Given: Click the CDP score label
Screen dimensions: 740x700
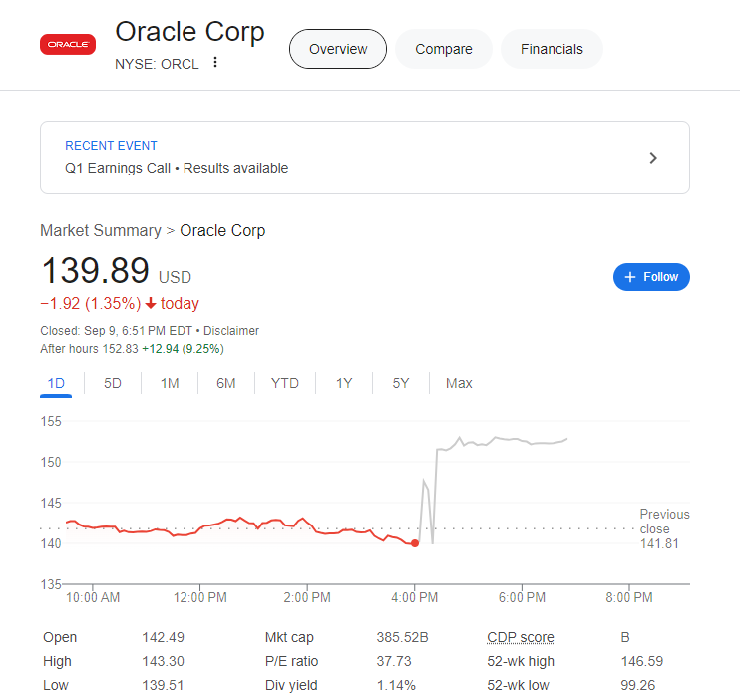Looking at the screenshot, I should coord(520,637).
